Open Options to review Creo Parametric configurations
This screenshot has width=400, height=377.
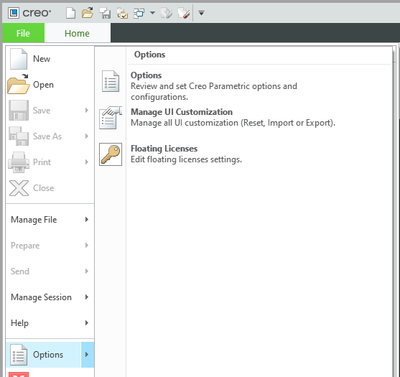(x=146, y=75)
